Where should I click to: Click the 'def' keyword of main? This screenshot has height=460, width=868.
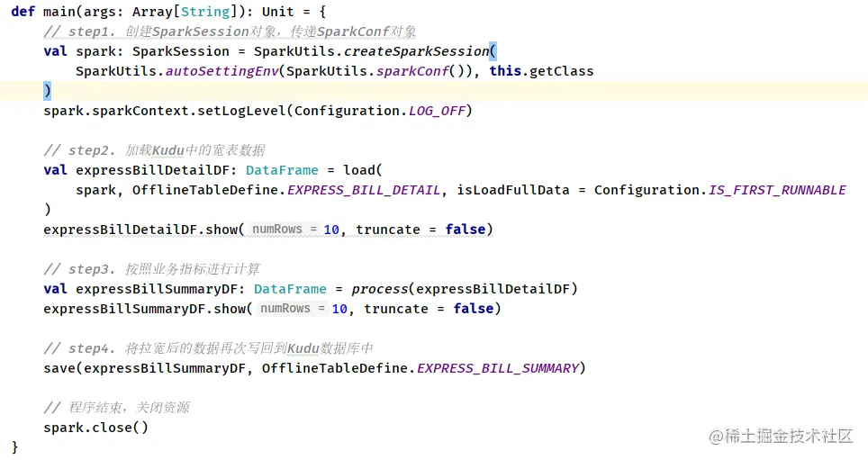pyautogui.click(x=23, y=12)
